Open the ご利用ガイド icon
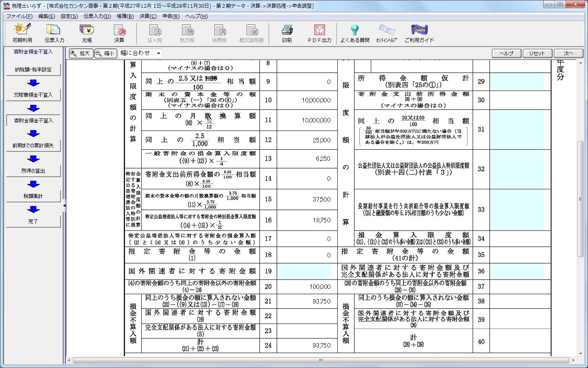 pyautogui.click(x=419, y=33)
